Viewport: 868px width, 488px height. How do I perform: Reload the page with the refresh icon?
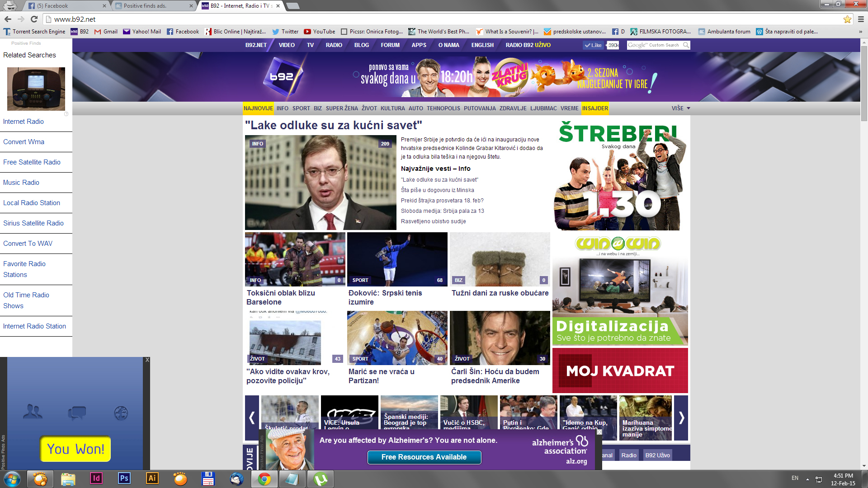(34, 19)
